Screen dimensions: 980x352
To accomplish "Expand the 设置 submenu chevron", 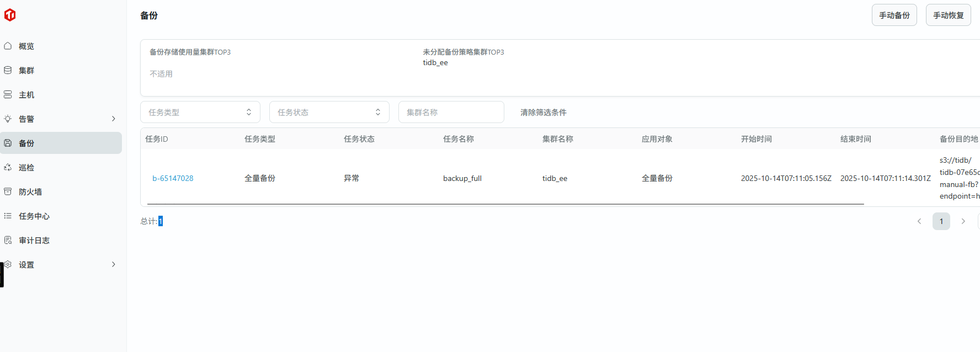I will 114,264.
